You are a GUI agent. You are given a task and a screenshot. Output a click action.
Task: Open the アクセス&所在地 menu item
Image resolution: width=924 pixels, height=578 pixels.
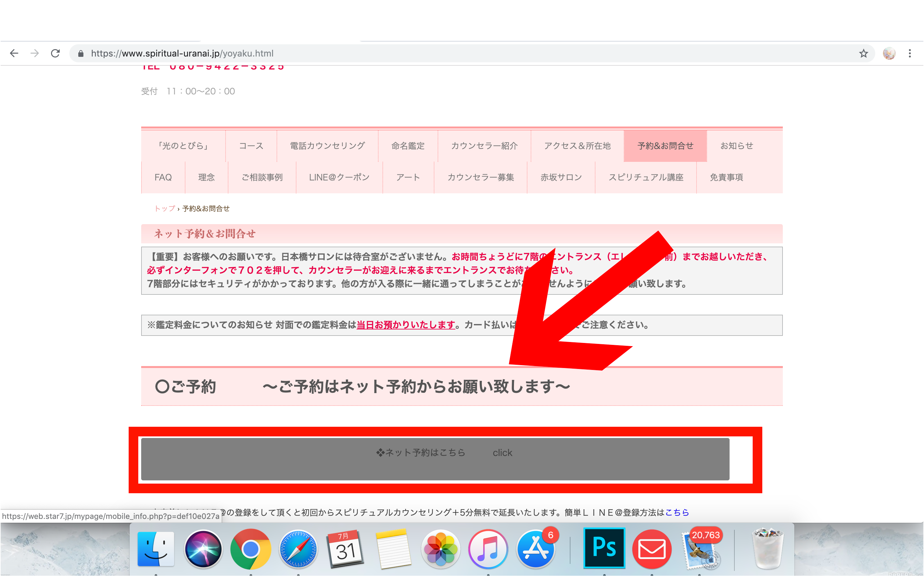tap(577, 146)
